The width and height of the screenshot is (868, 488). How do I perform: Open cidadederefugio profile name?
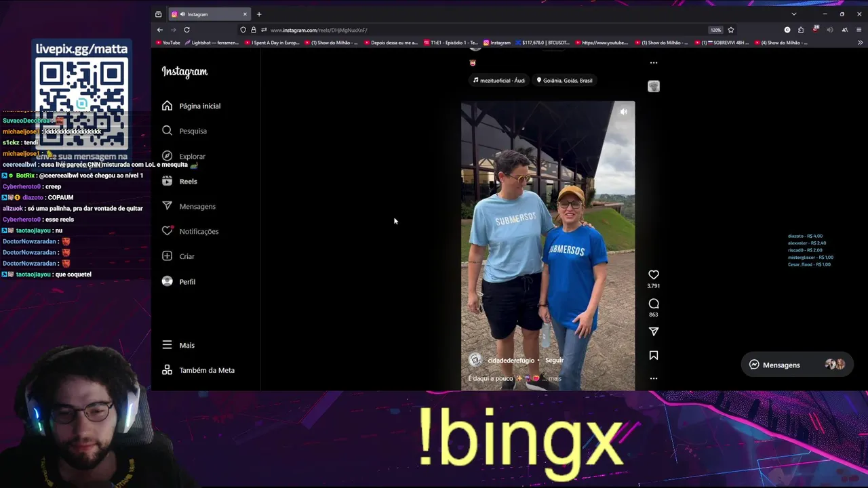coord(511,361)
